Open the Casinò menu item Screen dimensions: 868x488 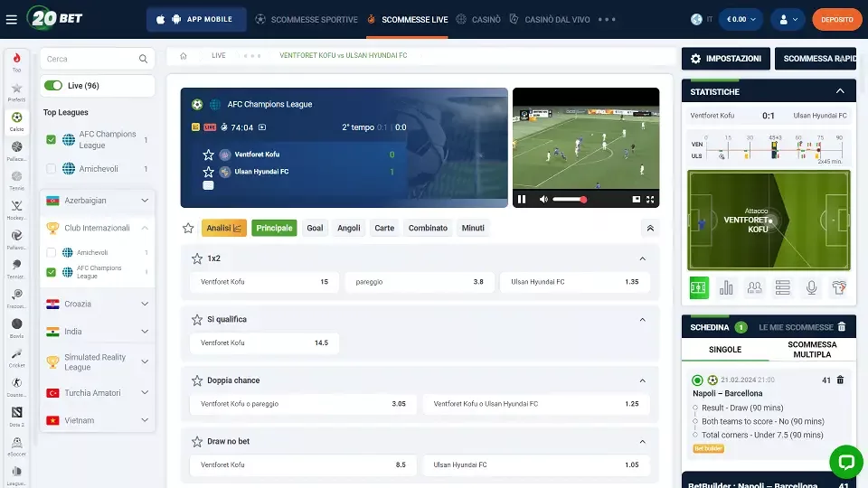[479, 19]
